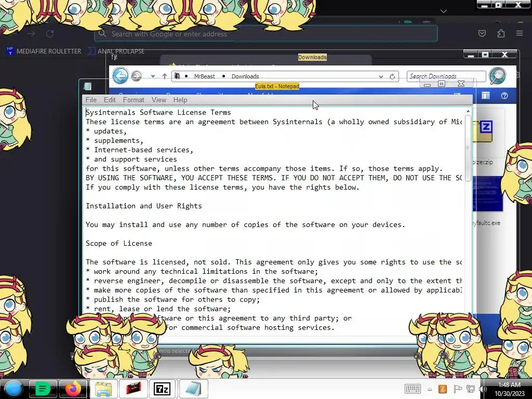Open the green app icon on the taskbar
This screenshot has height=399, width=532.
pos(43,389)
